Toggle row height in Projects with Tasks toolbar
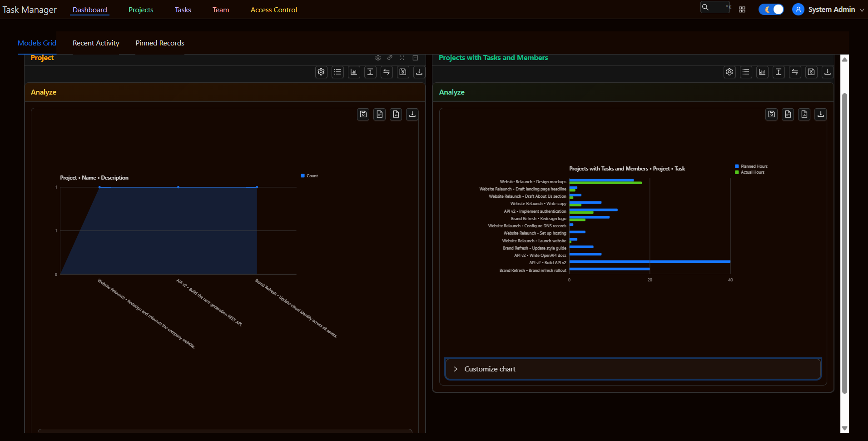868x441 pixels. [779, 72]
